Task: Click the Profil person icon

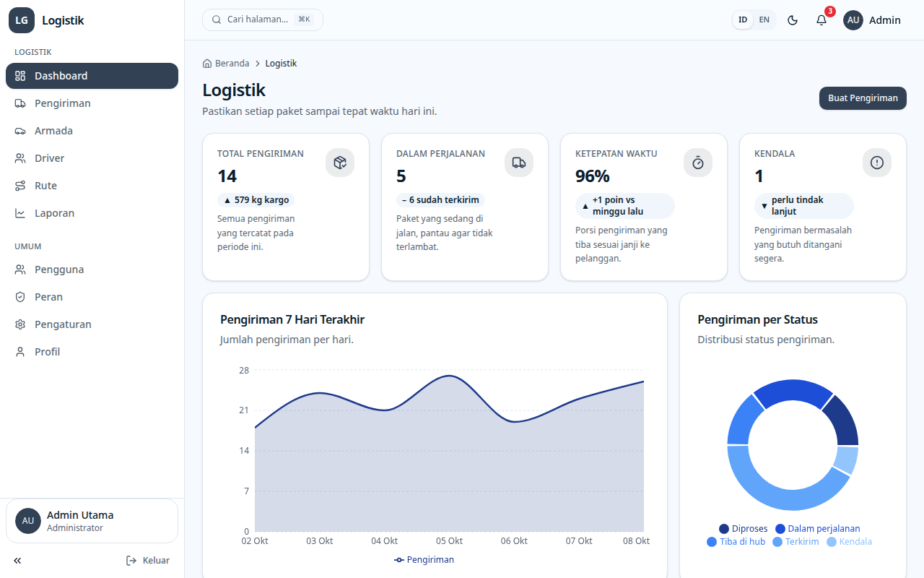Action: (20, 352)
